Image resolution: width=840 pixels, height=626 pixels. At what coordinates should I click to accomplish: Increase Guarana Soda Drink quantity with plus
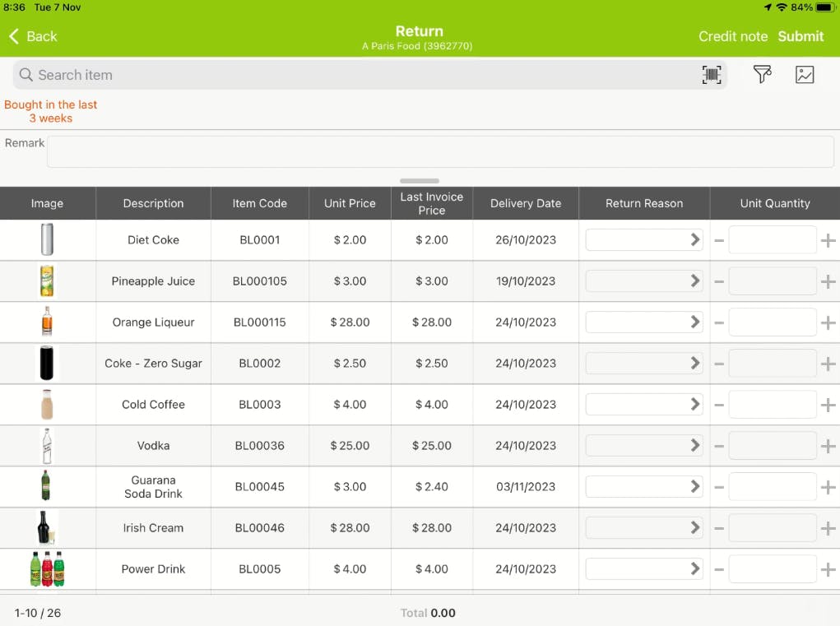828,487
